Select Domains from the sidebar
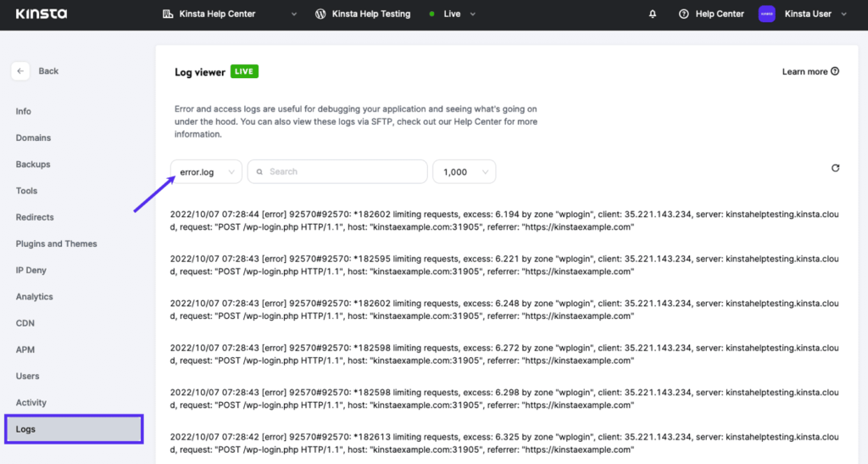The height and width of the screenshot is (464, 868). [x=33, y=137]
